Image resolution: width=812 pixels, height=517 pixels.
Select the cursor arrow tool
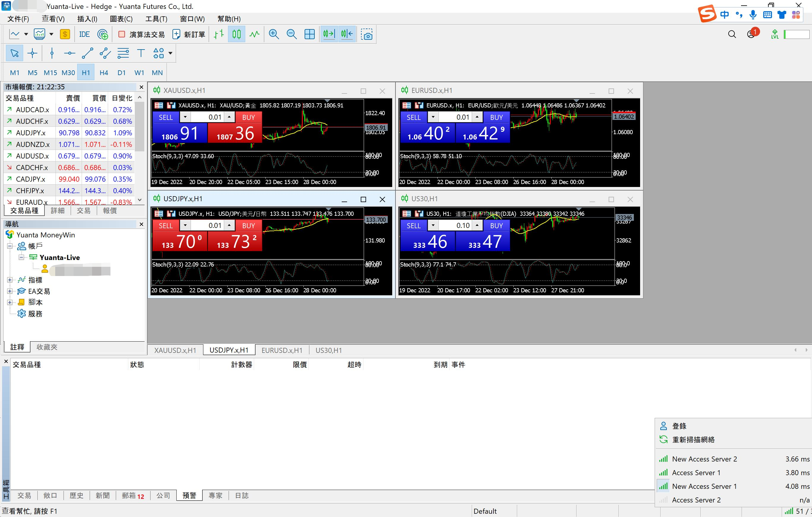click(x=15, y=53)
